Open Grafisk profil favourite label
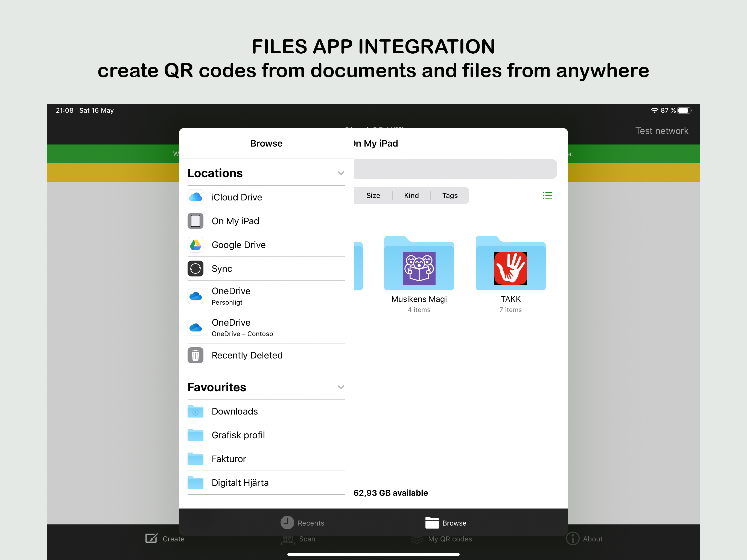Screen dimensions: 747x560 pos(238,435)
